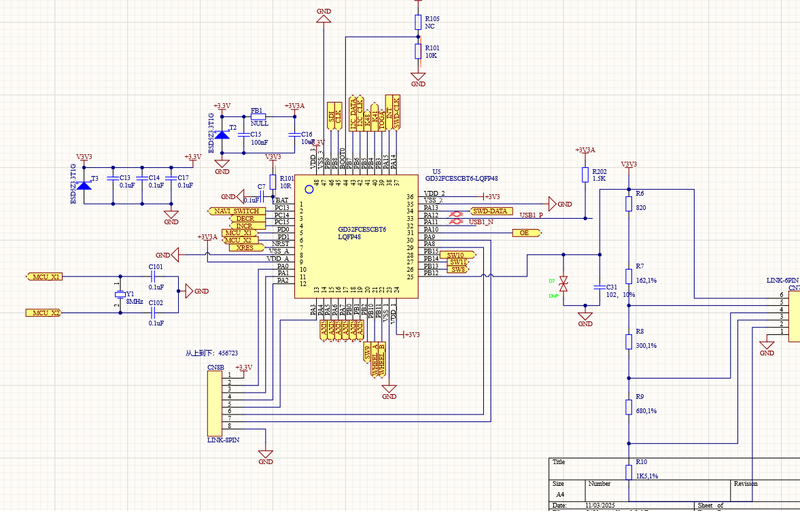Select the LINK-6PIN connector body
800x511 pixels.
click(794, 316)
